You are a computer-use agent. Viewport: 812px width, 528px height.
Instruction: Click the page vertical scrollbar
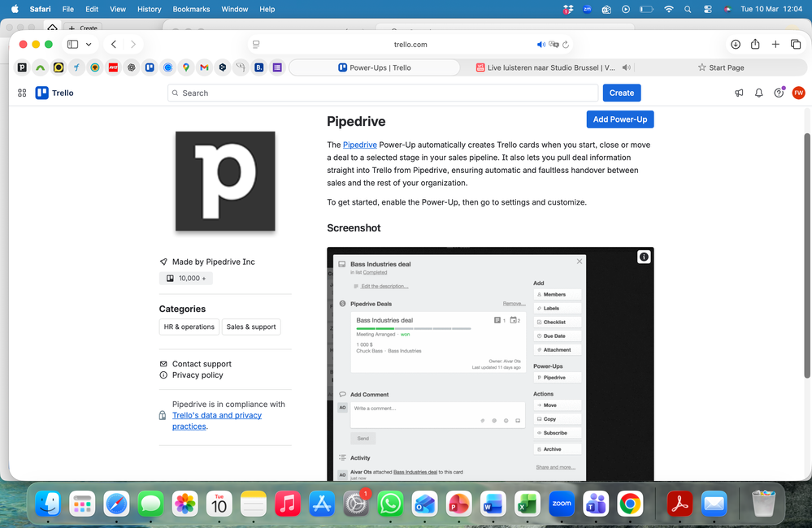click(807, 255)
